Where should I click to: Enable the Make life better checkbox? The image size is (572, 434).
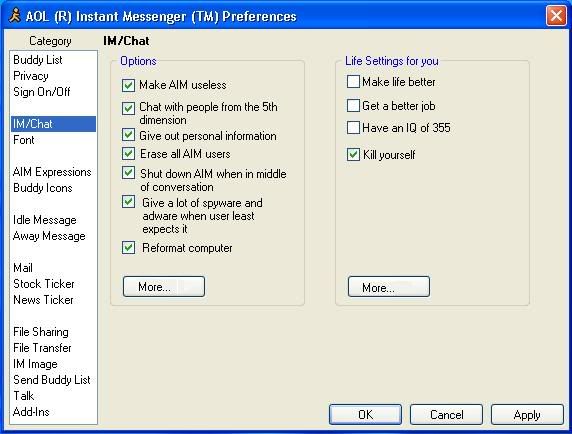(x=353, y=82)
